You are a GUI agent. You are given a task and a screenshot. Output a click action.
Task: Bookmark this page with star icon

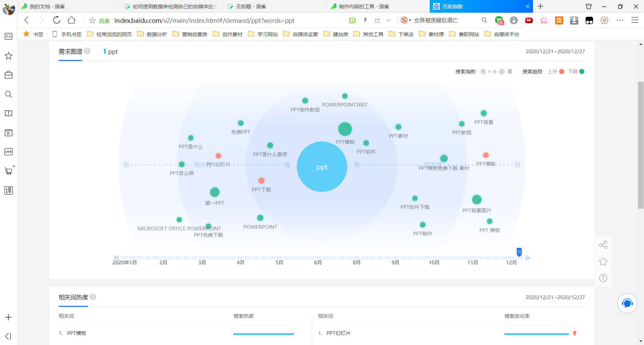click(x=92, y=20)
